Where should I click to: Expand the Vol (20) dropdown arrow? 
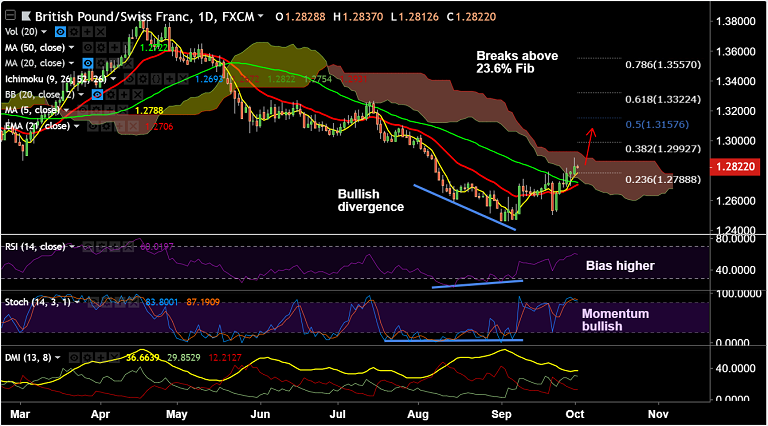[44, 32]
